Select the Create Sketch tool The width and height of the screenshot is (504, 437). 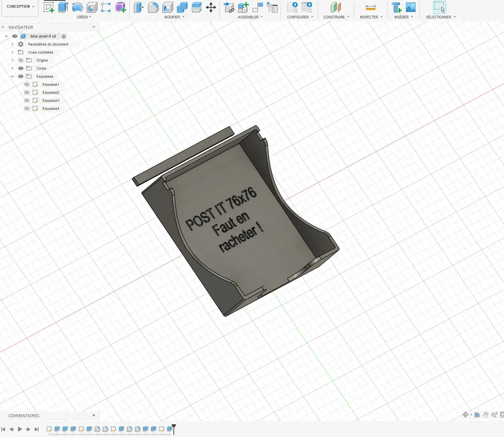click(x=49, y=7)
